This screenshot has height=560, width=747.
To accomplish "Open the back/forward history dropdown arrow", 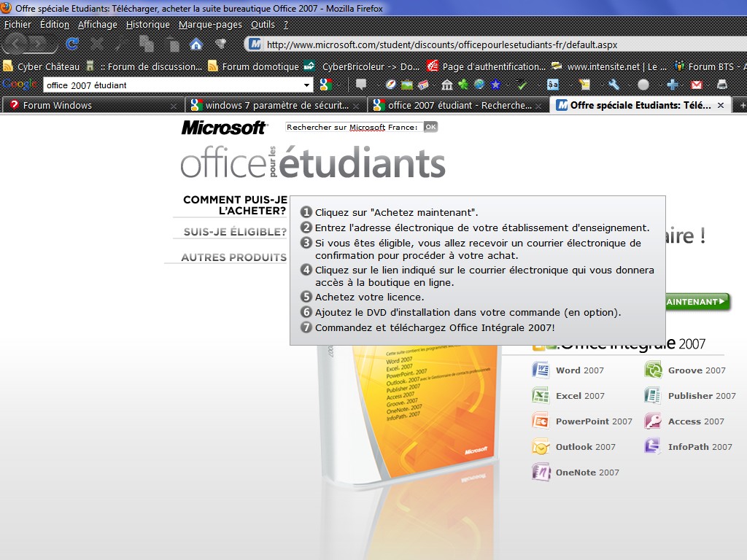I will coord(55,44).
